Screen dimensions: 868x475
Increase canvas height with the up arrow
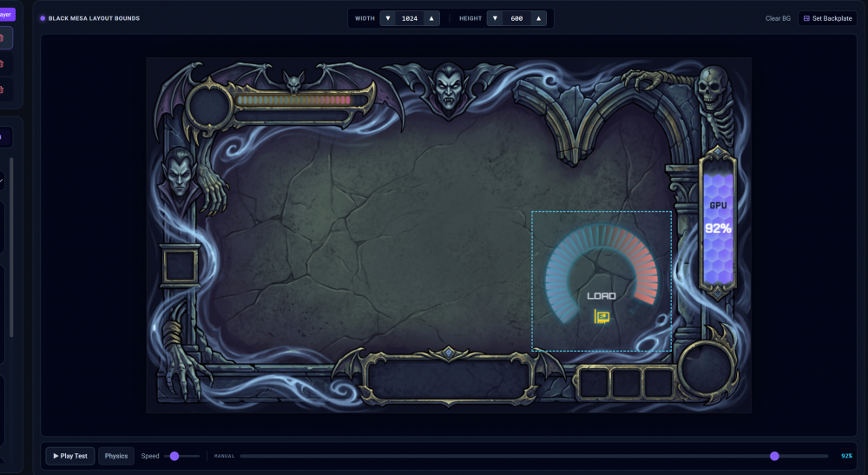coord(538,18)
